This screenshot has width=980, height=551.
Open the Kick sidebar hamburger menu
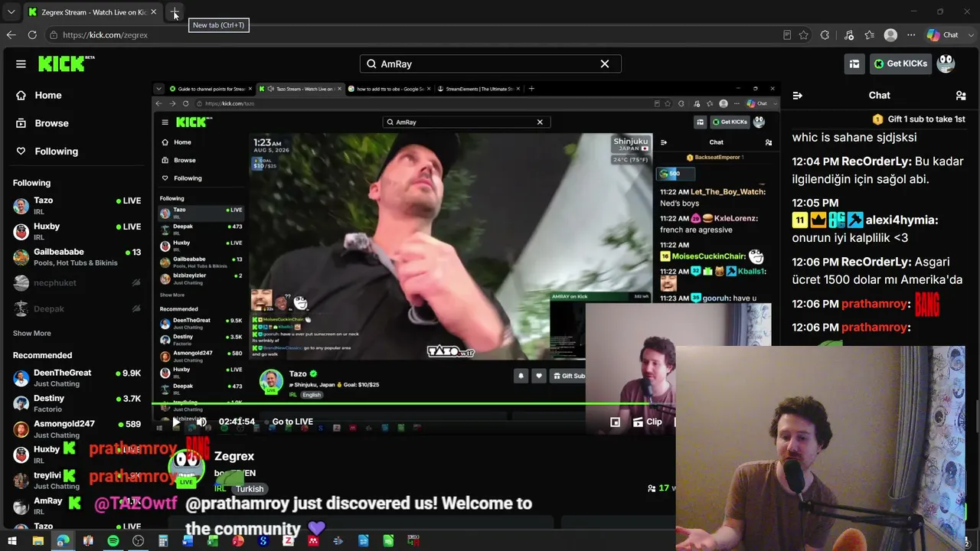(21, 64)
